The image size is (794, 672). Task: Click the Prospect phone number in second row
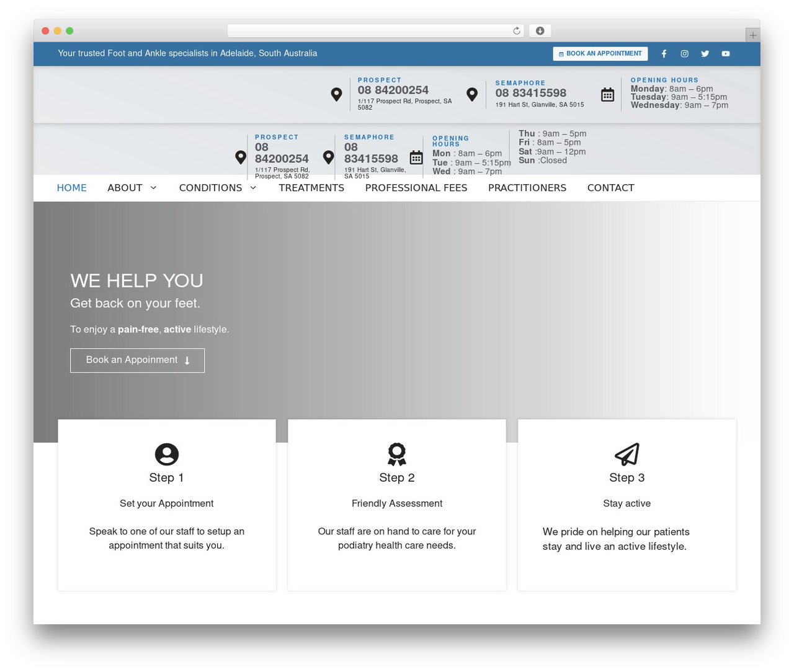point(282,153)
